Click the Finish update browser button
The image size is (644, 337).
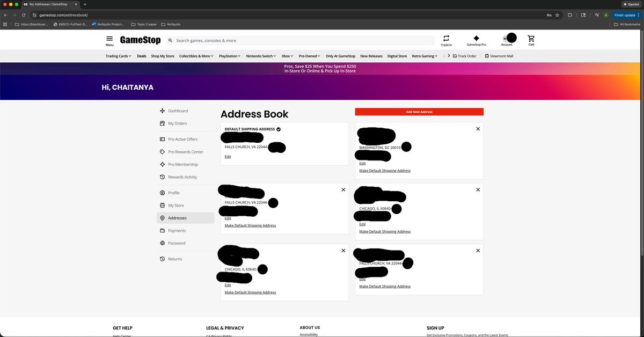pyautogui.click(x=627, y=15)
